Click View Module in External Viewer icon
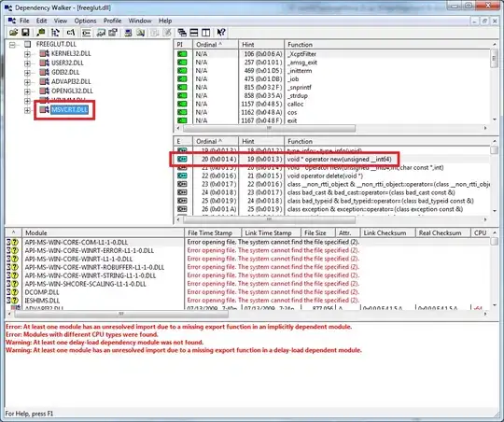This screenshot has height=422, width=504. [x=101, y=32]
